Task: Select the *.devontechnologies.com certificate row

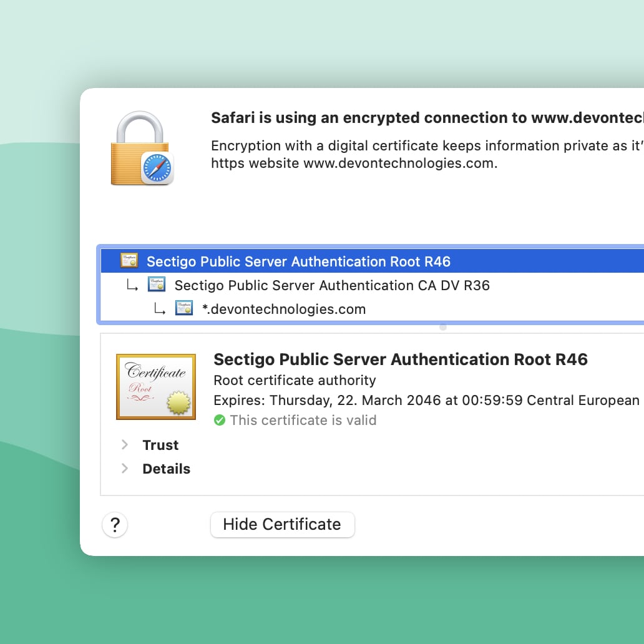Action: coord(372,309)
